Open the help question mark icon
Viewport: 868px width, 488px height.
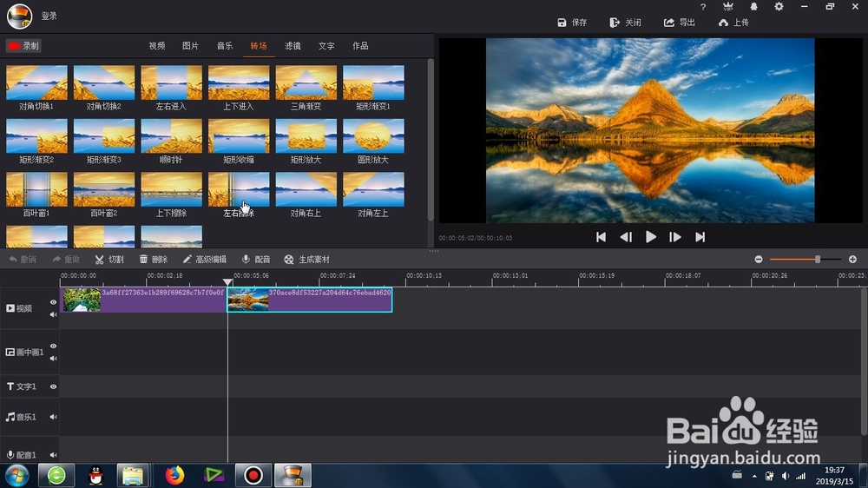pos(703,7)
